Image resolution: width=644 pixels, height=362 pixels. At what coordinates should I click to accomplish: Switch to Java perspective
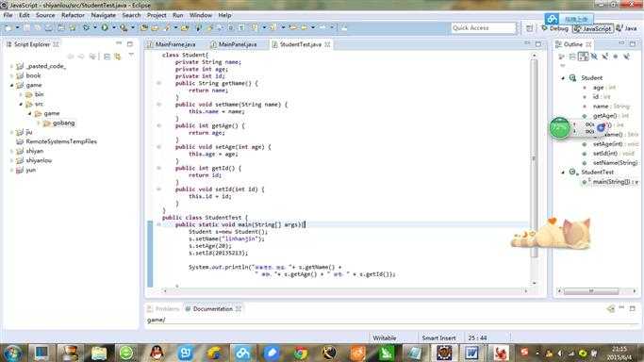(626, 28)
